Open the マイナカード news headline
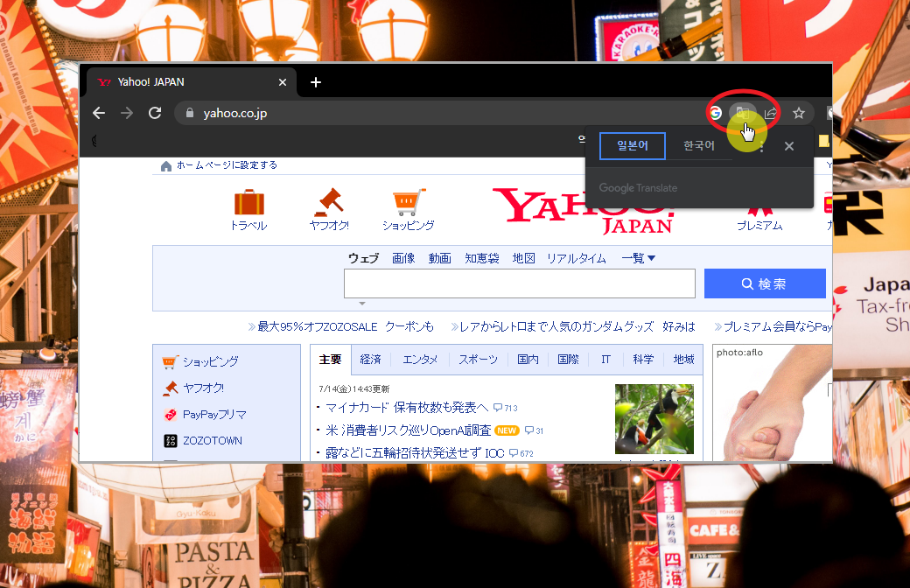Image resolution: width=910 pixels, height=588 pixels. tap(407, 408)
